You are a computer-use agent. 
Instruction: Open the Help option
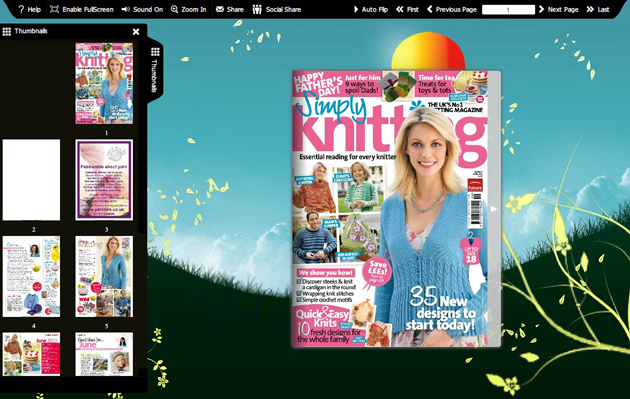[x=29, y=9]
